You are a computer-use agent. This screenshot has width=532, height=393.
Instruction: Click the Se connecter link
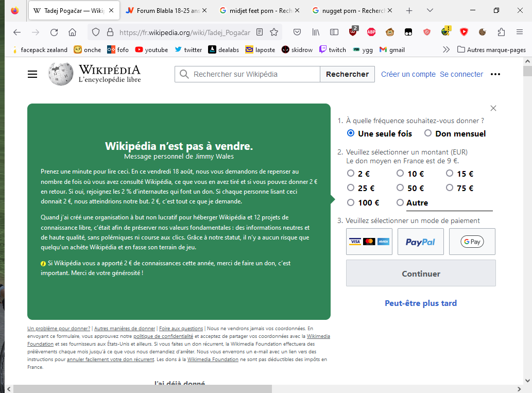461,74
